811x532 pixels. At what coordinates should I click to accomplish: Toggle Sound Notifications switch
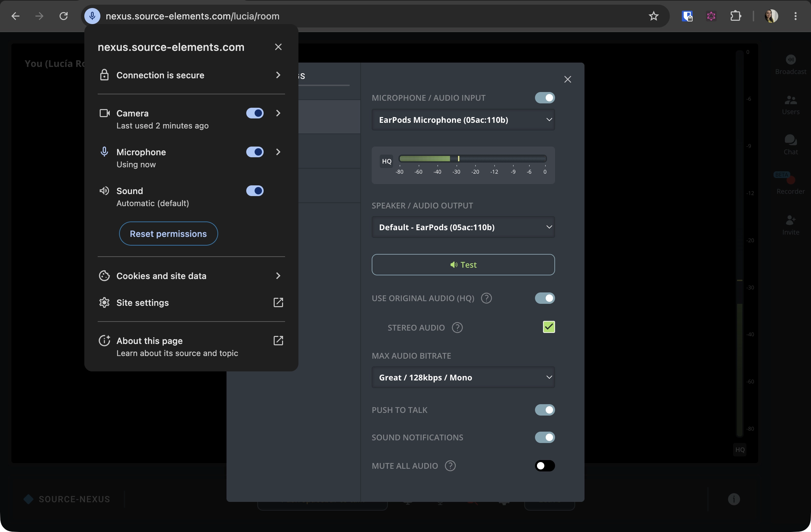tap(545, 437)
